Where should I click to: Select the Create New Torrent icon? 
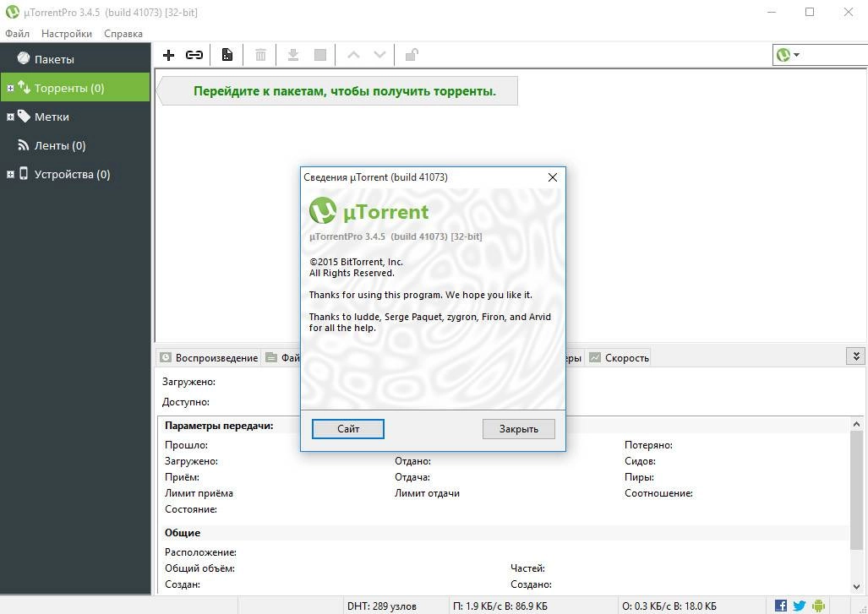227,54
